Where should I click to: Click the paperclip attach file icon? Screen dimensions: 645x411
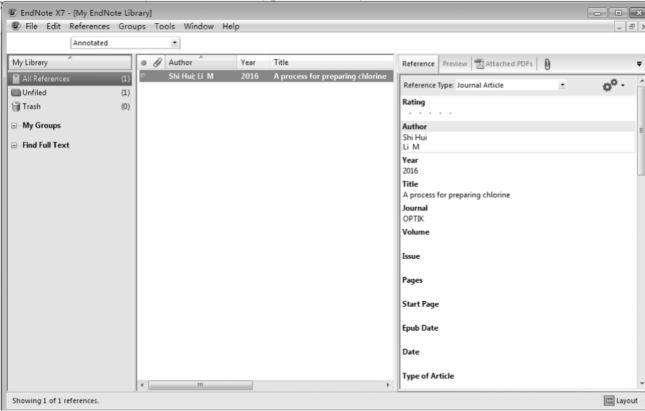coord(547,64)
